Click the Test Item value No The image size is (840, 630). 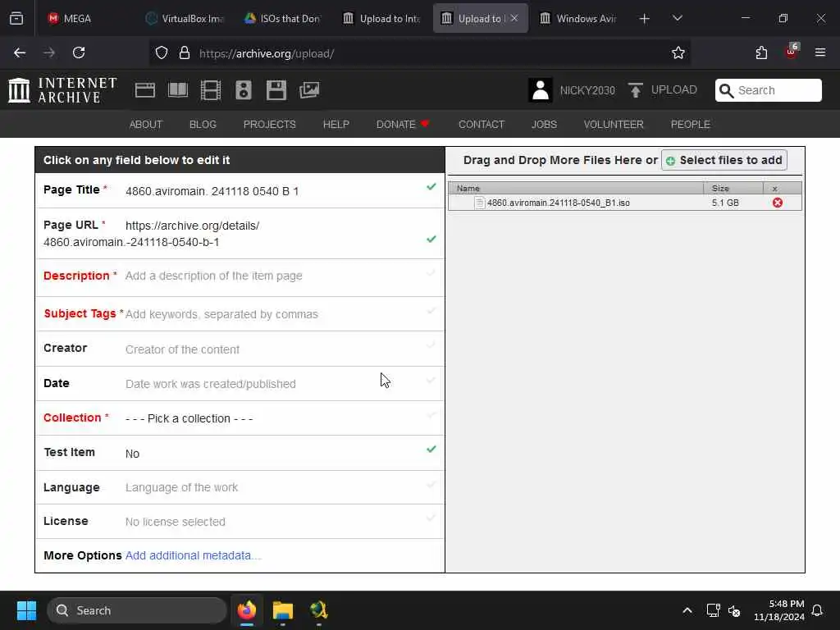[132, 454]
